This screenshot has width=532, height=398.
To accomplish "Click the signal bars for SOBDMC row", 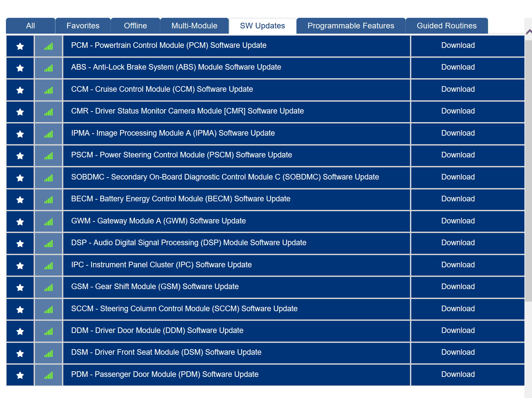I will tap(48, 178).
